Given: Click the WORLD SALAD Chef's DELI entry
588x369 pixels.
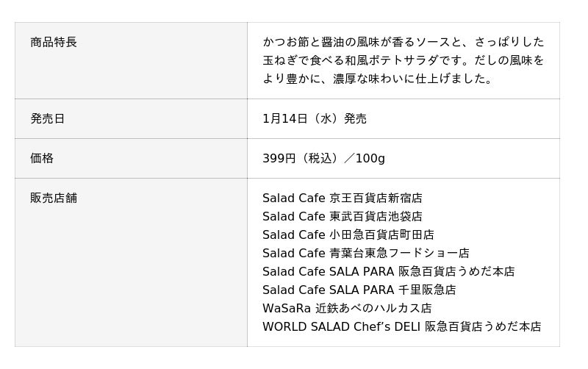Looking at the screenshot, I should coord(401,327).
